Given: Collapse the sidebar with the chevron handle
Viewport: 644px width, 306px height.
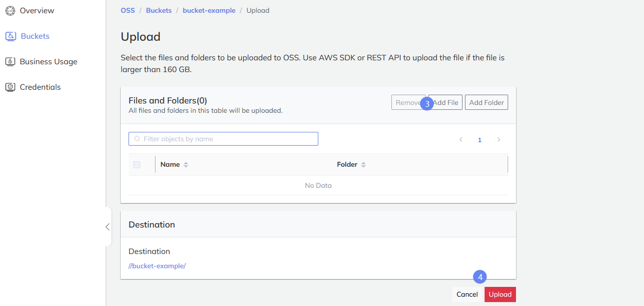Looking at the screenshot, I should pyautogui.click(x=107, y=227).
